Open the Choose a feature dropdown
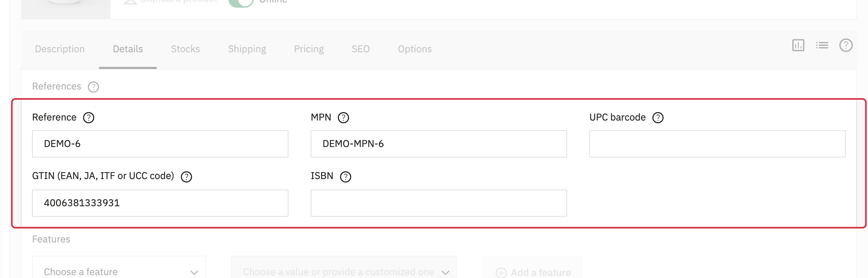 (119, 267)
